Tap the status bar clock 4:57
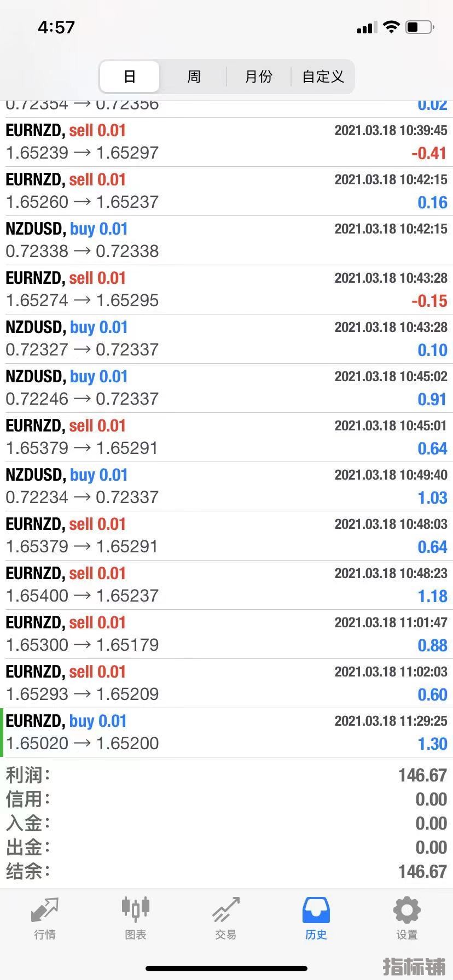453x980 pixels. [56, 27]
